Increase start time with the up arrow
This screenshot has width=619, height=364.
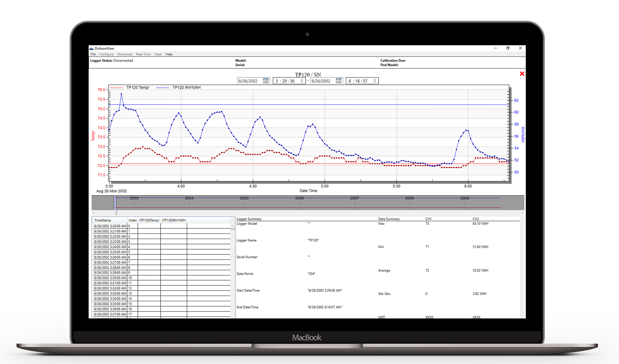tap(302, 80)
